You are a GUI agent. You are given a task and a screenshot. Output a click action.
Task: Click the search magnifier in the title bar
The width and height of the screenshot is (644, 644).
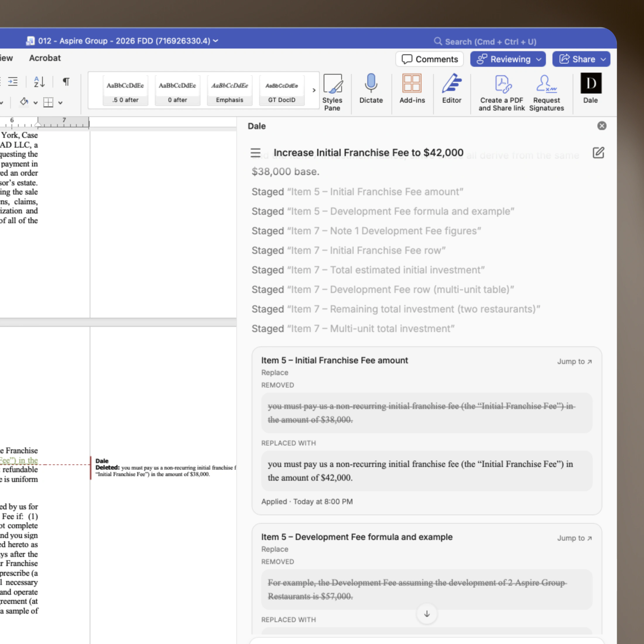(438, 41)
